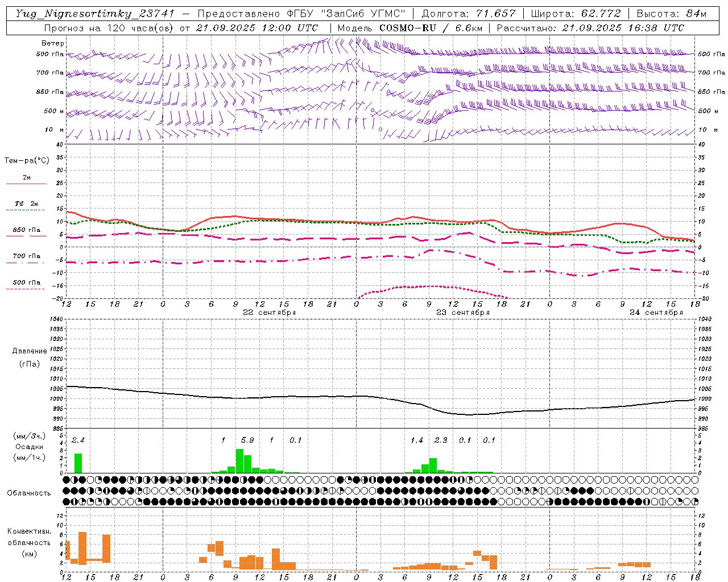728x582 pixels.
Task: Click the green precipitation bar under 2.4
Action: (x=78, y=463)
